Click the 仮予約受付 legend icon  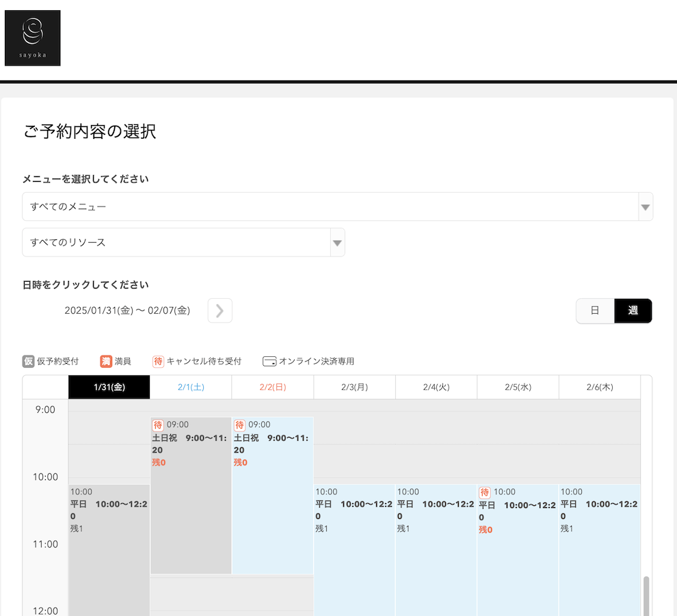(28, 361)
